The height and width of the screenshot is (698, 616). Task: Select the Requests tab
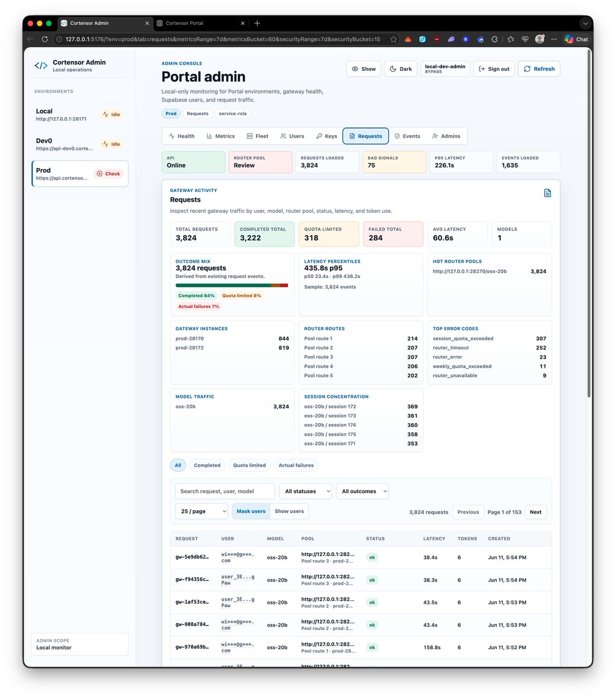(x=365, y=136)
